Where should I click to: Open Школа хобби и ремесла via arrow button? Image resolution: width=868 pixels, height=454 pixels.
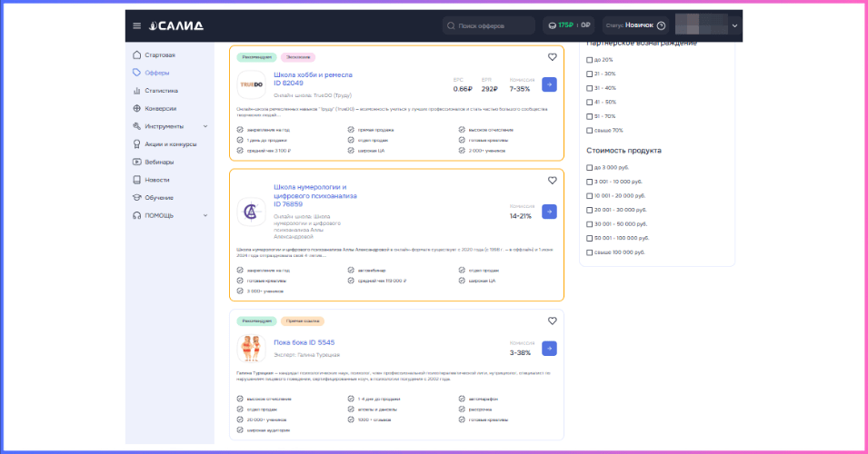[549, 84]
